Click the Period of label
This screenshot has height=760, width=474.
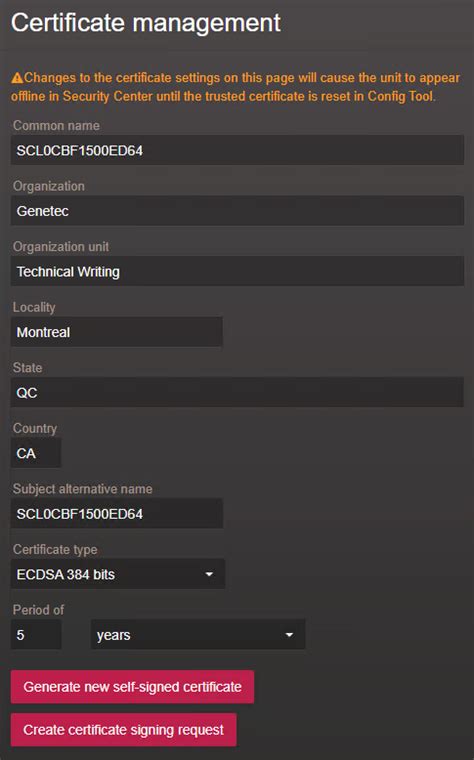click(38, 610)
